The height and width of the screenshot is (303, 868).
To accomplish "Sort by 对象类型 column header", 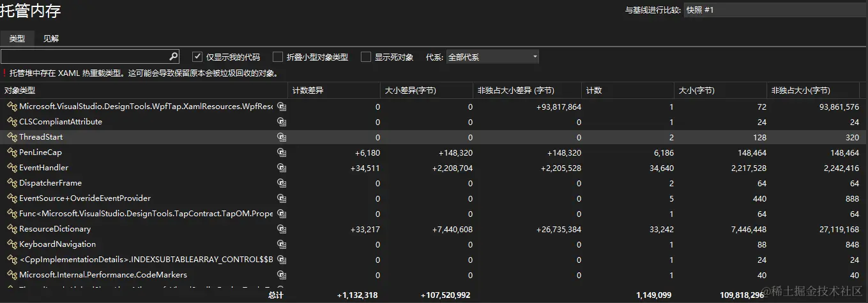I will click(144, 91).
